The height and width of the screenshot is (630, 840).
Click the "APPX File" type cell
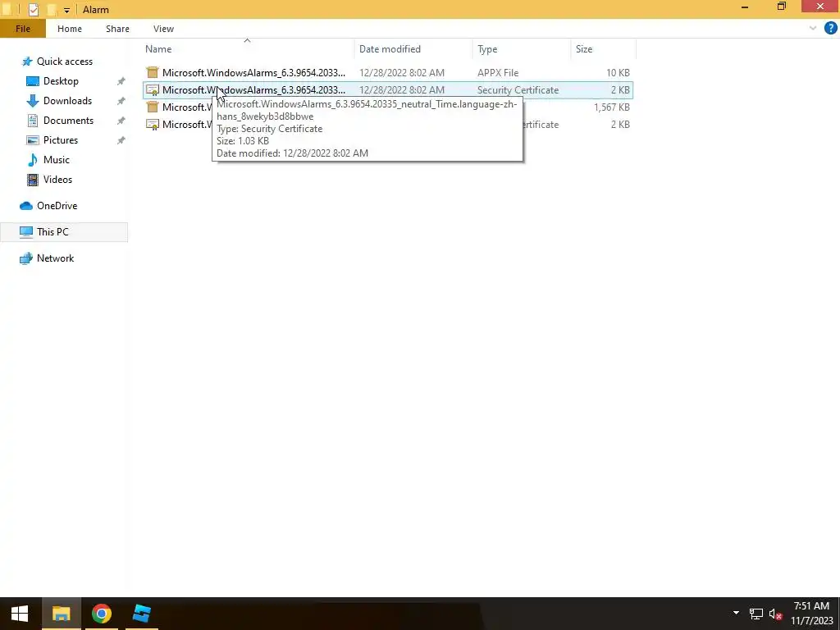(x=498, y=72)
